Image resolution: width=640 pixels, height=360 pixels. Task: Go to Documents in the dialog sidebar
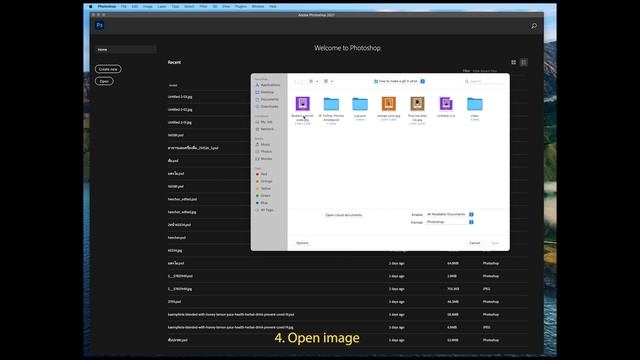pos(267,99)
